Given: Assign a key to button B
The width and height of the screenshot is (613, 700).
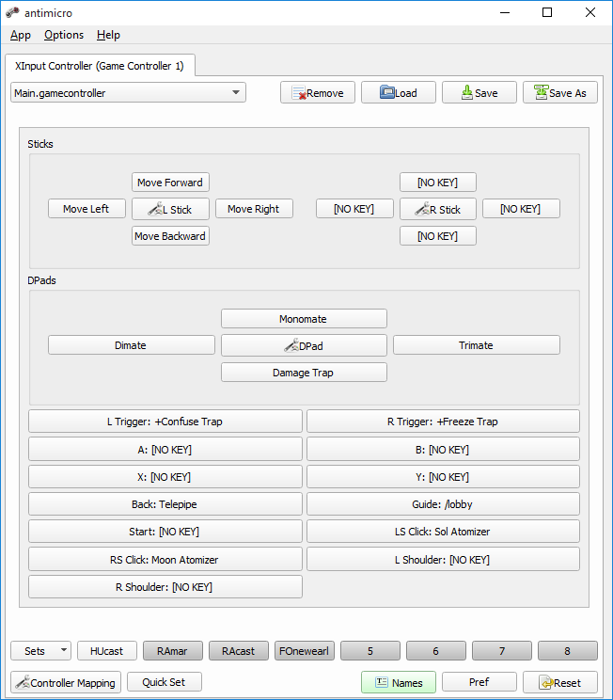Looking at the screenshot, I should tap(443, 449).
